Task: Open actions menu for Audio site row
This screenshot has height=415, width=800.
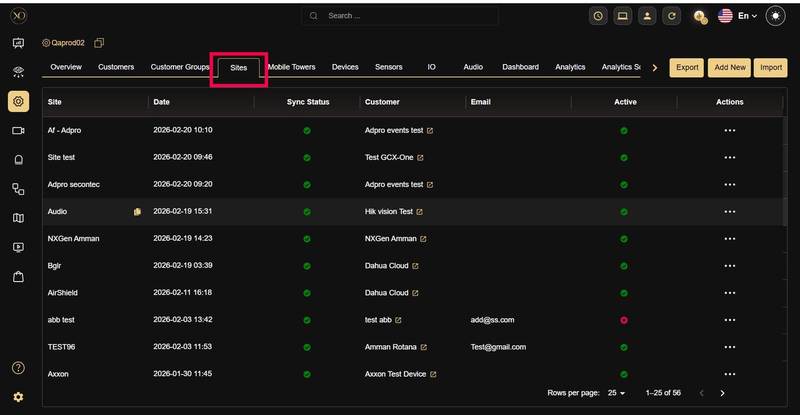Action: [730, 212]
